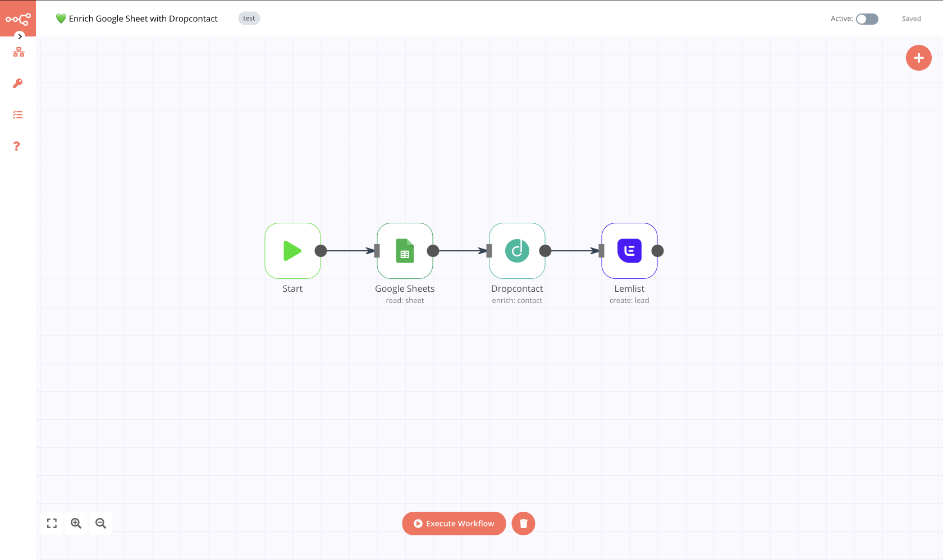The height and width of the screenshot is (560, 943).
Task: Click the zoom in magnifier
Action: pos(76,524)
